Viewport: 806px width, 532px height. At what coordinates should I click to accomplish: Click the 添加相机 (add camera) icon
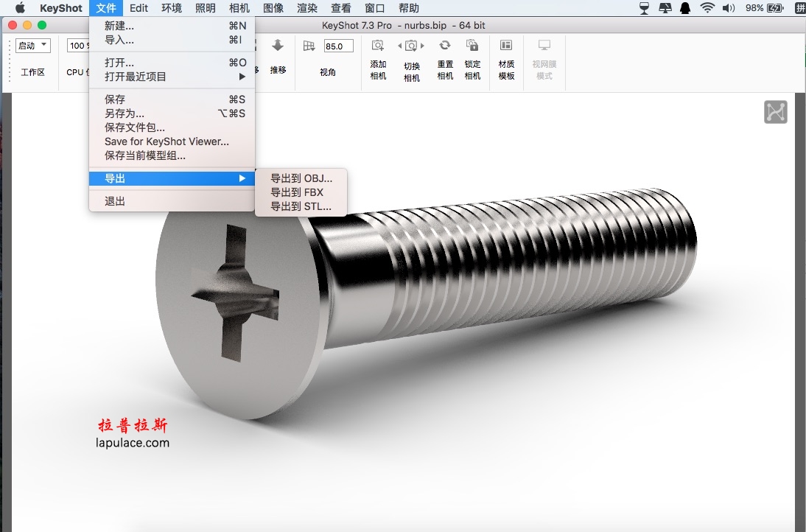click(378, 46)
